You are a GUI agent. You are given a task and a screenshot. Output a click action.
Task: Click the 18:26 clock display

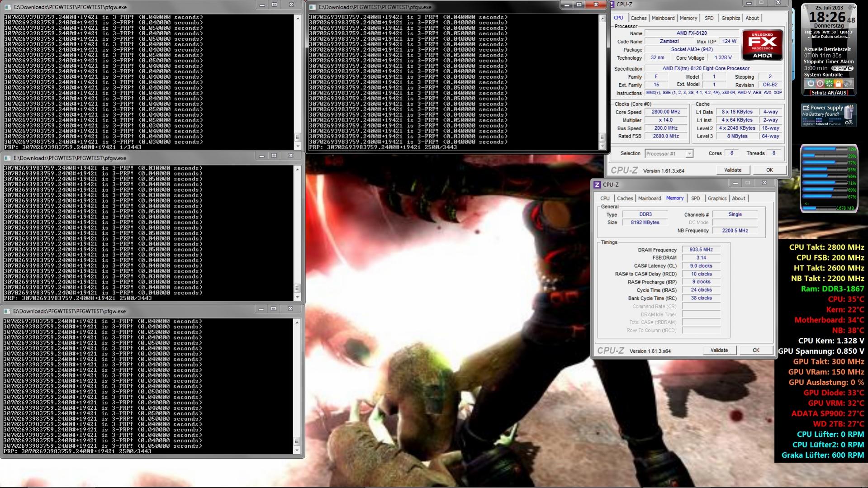[x=827, y=17]
